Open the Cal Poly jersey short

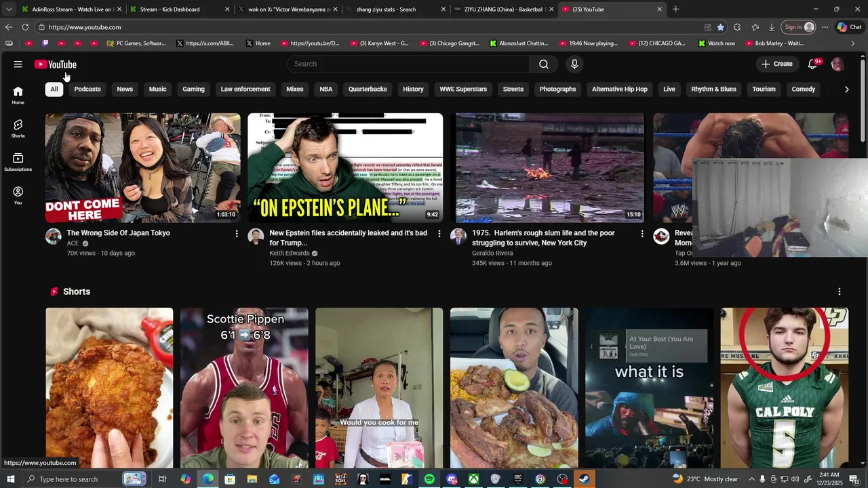[x=785, y=388]
